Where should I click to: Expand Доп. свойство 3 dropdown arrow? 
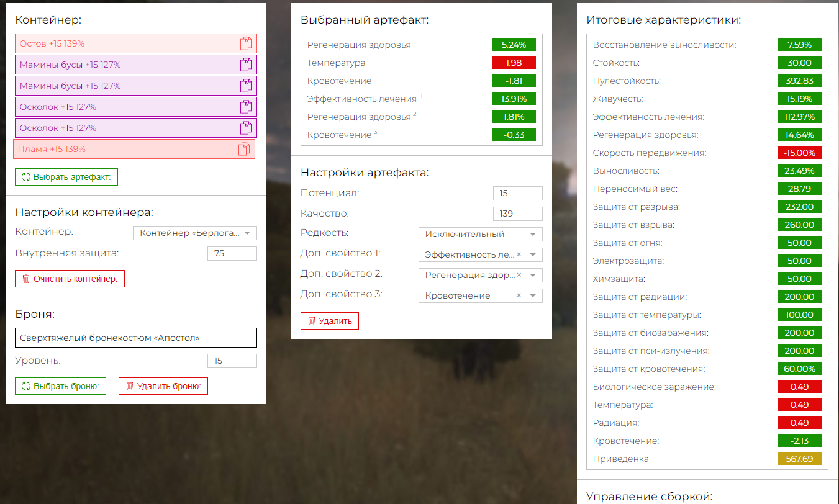pos(533,296)
